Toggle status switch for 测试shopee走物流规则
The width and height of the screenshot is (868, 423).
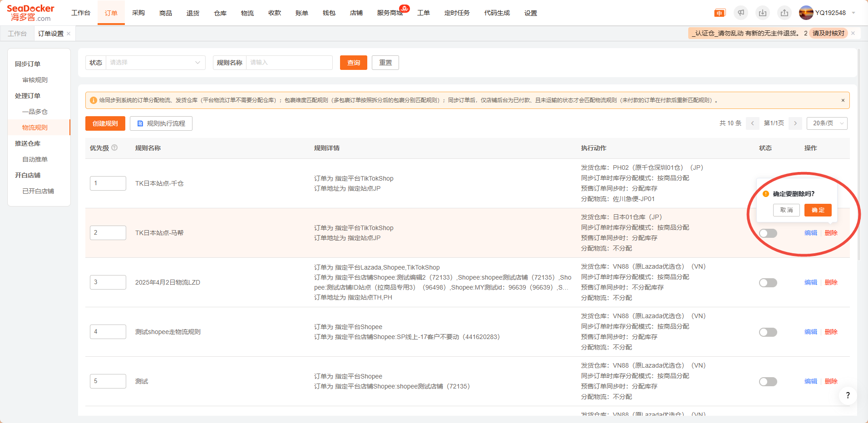click(768, 332)
